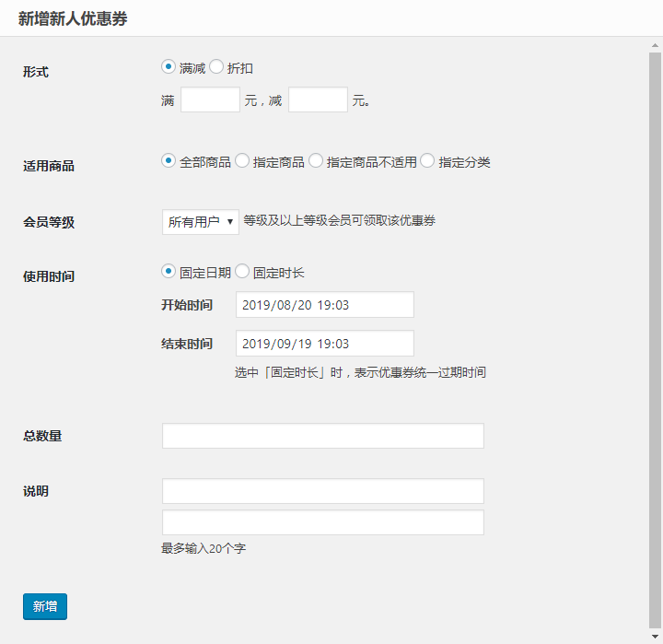Focus the 减 amount input box
663x644 pixels.
pyautogui.click(x=318, y=100)
